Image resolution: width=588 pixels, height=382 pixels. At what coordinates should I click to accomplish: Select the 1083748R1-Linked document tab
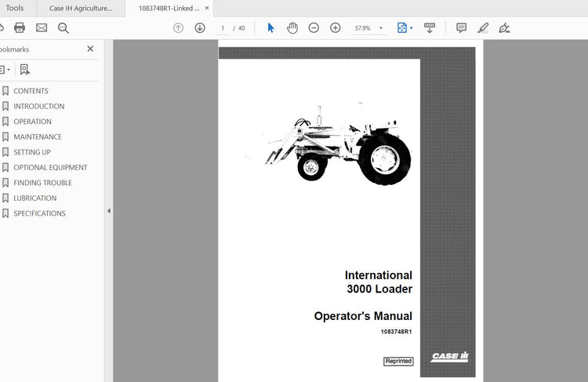[x=169, y=9]
